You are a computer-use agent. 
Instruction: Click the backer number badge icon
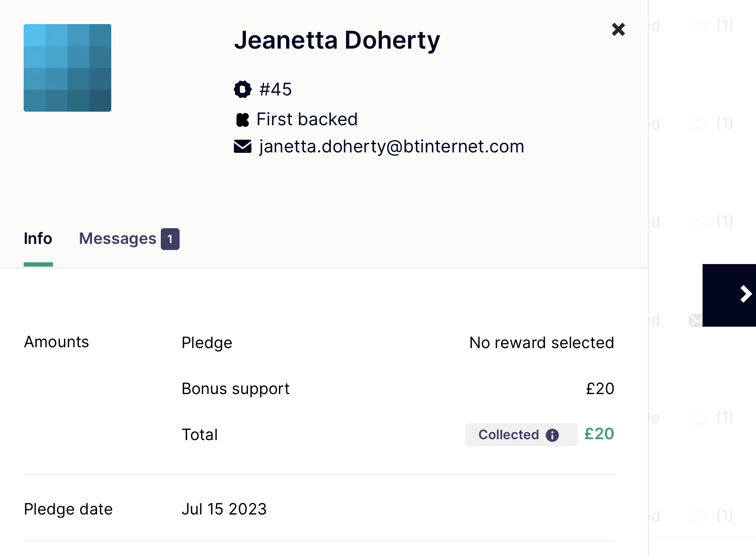(x=243, y=89)
